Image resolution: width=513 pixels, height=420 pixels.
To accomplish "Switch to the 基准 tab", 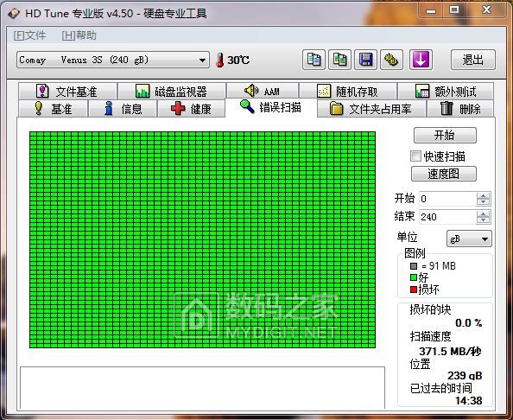I will (x=53, y=108).
